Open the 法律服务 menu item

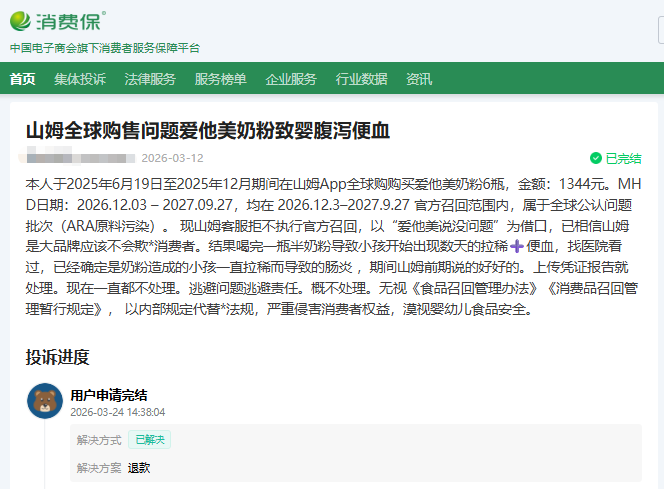[x=150, y=79]
